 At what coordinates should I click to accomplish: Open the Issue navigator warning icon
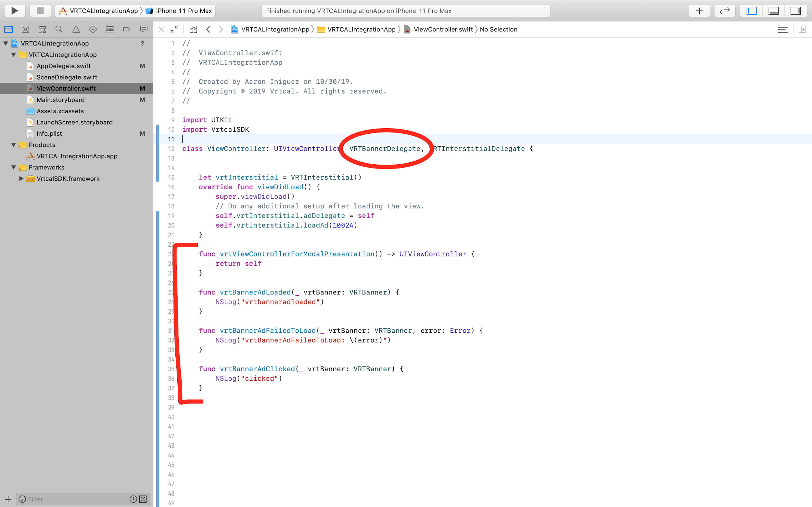click(x=76, y=30)
